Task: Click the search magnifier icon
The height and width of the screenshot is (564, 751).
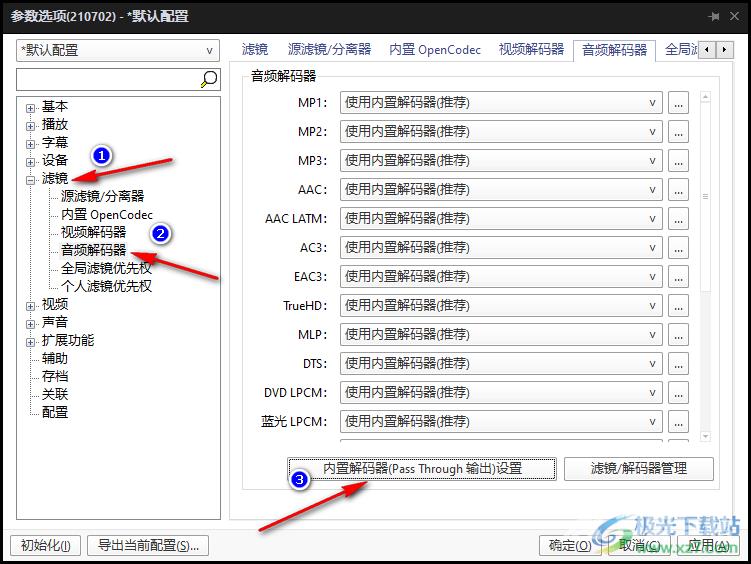Action: pyautogui.click(x=209, y=79)
